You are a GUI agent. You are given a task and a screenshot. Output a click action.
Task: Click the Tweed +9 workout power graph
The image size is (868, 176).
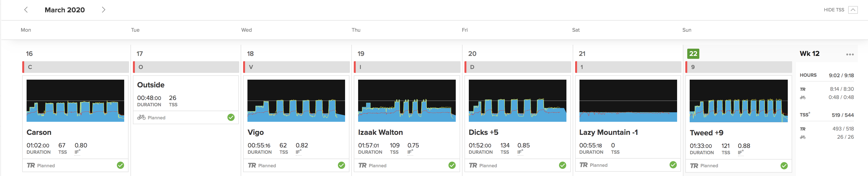click(738, 101)
